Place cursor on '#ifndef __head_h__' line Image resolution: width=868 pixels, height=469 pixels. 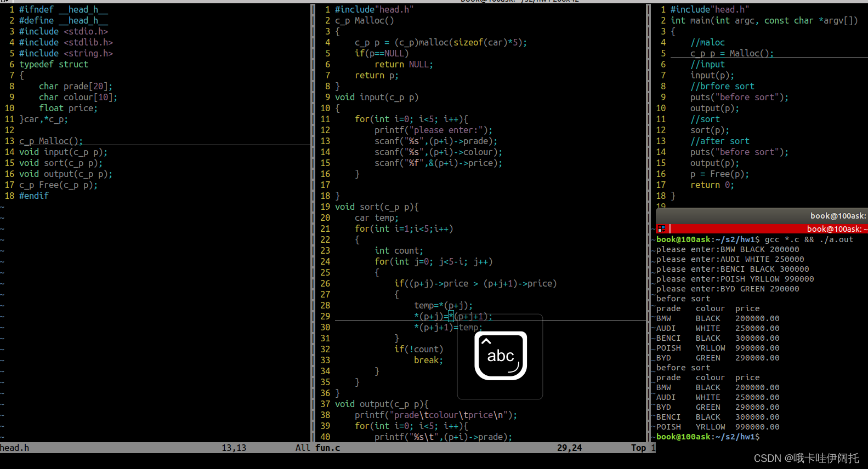pyautogui.click(x=64, y=9)
